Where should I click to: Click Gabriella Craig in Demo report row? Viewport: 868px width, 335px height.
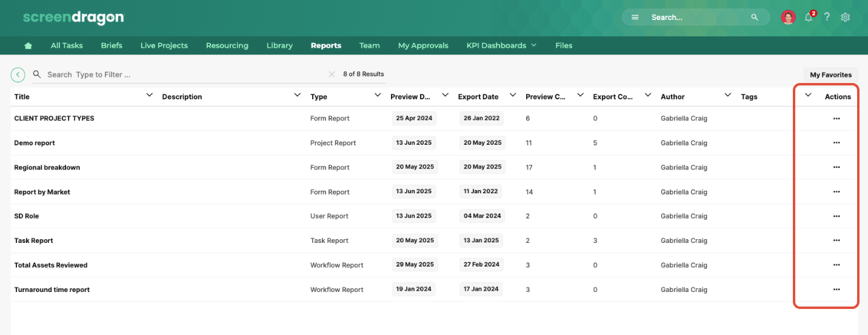point(684,143)
